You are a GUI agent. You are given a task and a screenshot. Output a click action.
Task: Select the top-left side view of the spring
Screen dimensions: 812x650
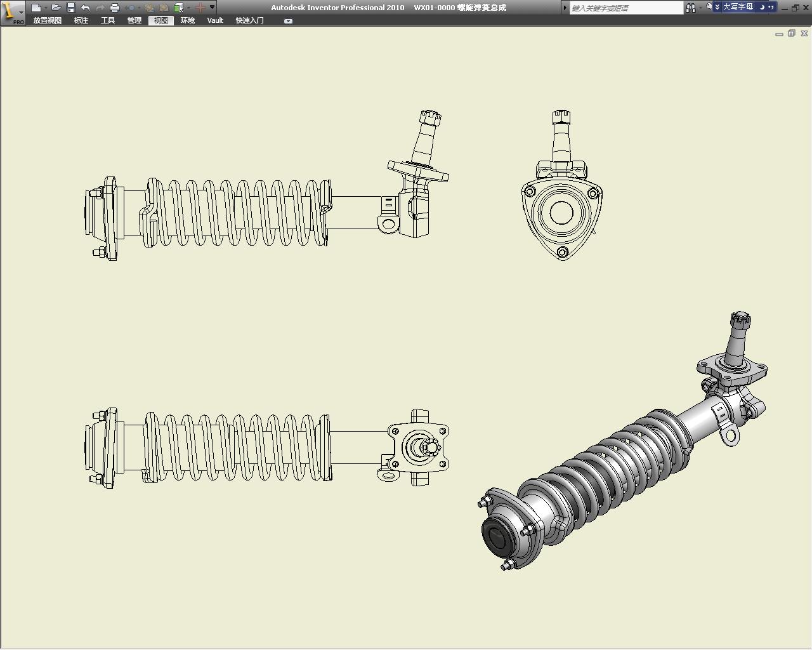coord(267,185)
